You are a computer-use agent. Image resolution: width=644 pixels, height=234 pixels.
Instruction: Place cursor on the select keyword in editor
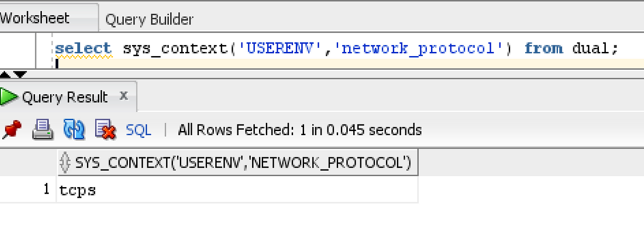(x=83, y=48)
